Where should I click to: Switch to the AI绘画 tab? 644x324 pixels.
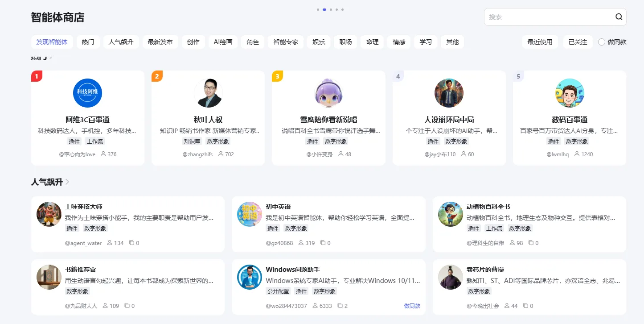tap(223, 42)
